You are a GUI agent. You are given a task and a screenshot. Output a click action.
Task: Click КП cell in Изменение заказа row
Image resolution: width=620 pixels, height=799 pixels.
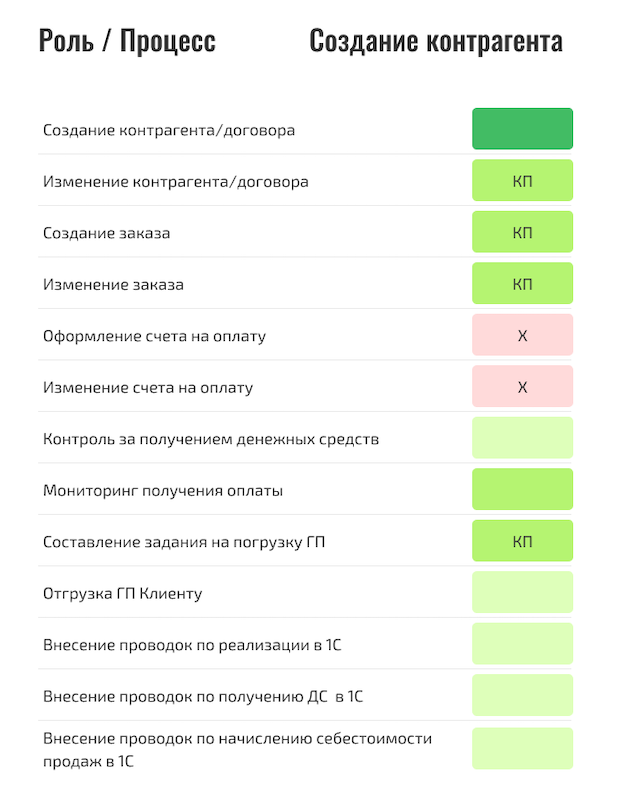pos(522,283)
